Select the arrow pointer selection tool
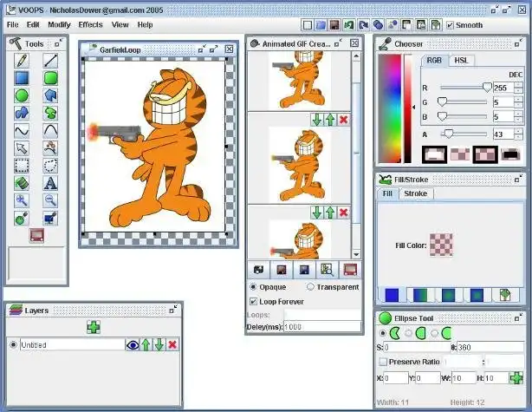Image resolution: width=532 pixels, height=412 pixels. point(22,148)
